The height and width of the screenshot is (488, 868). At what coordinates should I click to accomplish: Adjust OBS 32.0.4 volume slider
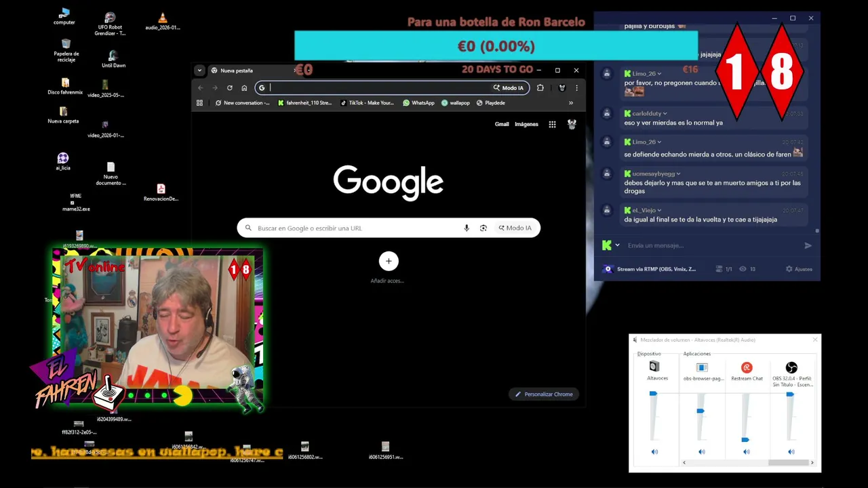[790, 394]
